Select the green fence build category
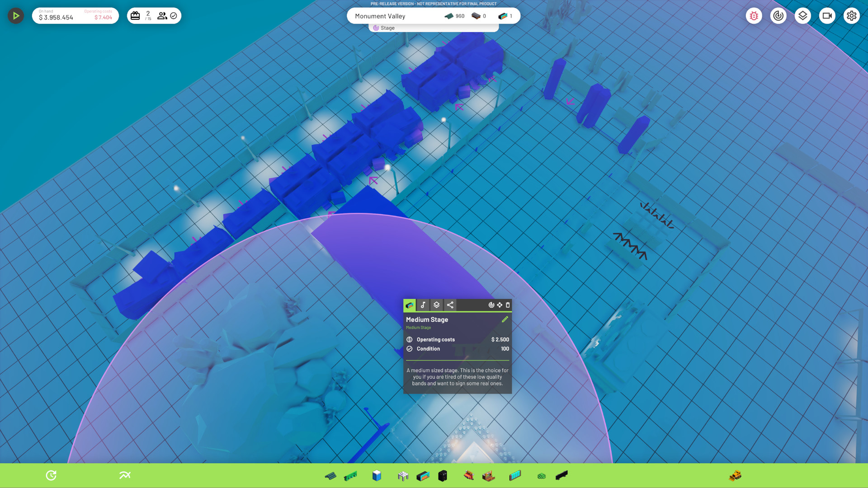 point(350,475)
